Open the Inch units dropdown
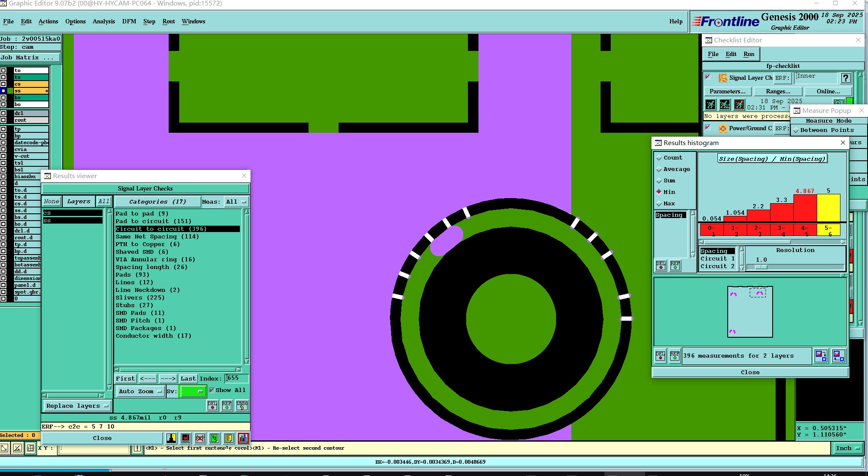Image resolution: width=868 pixels, height=476 pixels. (847, 448)
